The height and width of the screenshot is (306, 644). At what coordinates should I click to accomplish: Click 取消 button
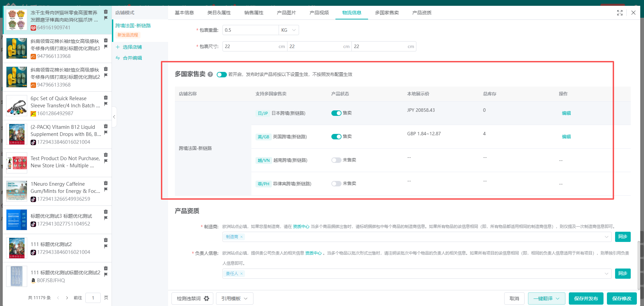tap(514, 299)
